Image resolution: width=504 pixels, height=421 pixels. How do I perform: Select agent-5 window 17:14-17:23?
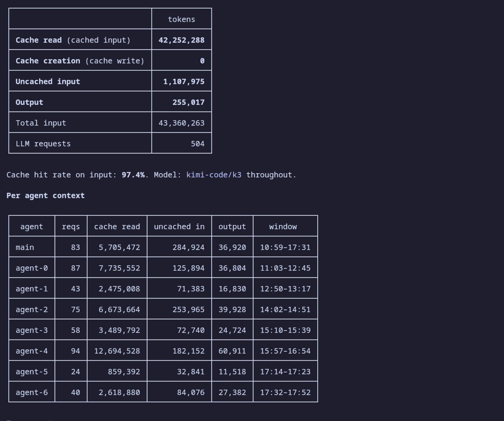coord(285,371)
